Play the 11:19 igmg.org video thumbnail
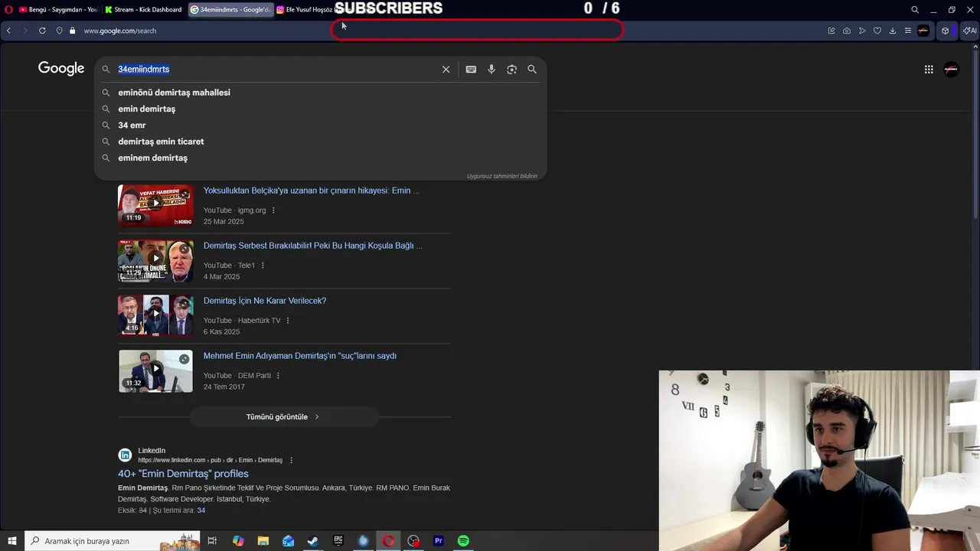 tap(155, 205)
